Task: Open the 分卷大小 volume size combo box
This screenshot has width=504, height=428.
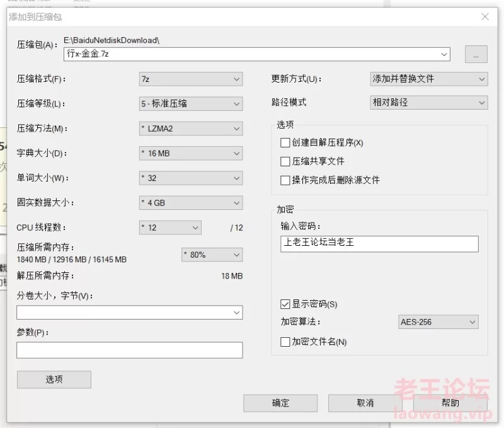Action: click(130, 313)
